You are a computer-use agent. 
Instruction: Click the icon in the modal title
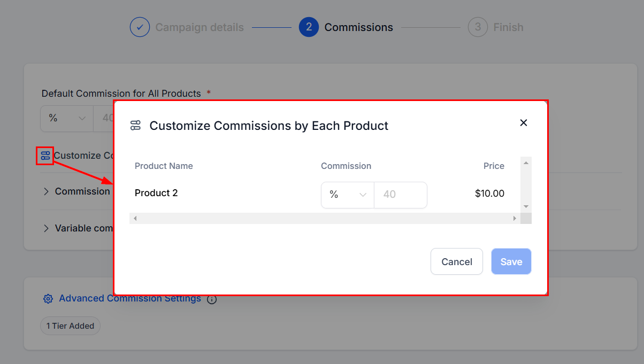coord(135,126)
